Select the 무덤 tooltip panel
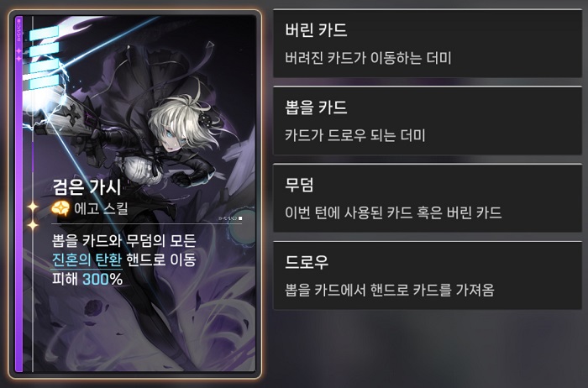Viewport: 588px width, 388px height. coord(428,198)
